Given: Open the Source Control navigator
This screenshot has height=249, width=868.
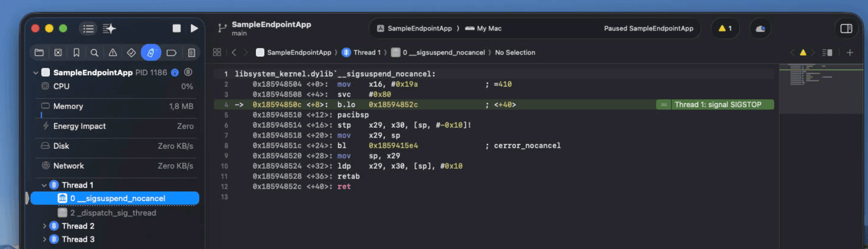Looking at the screenshot, I should 58,53.
